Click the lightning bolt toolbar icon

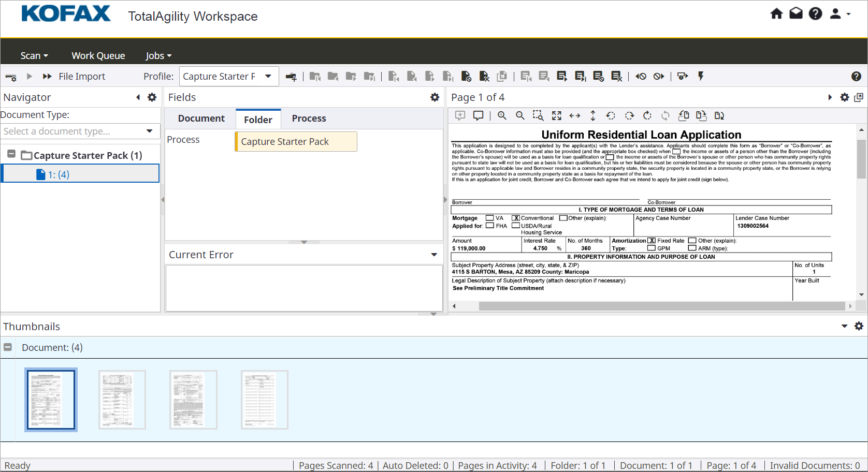pyautogui.click(x=701, y=77)
